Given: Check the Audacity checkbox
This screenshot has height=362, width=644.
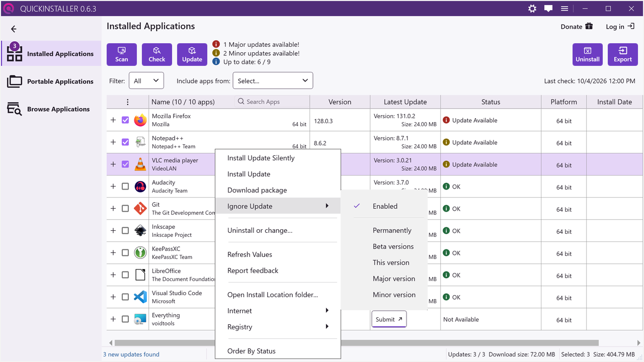Looking at the screenshot, I should click(125, 187).
